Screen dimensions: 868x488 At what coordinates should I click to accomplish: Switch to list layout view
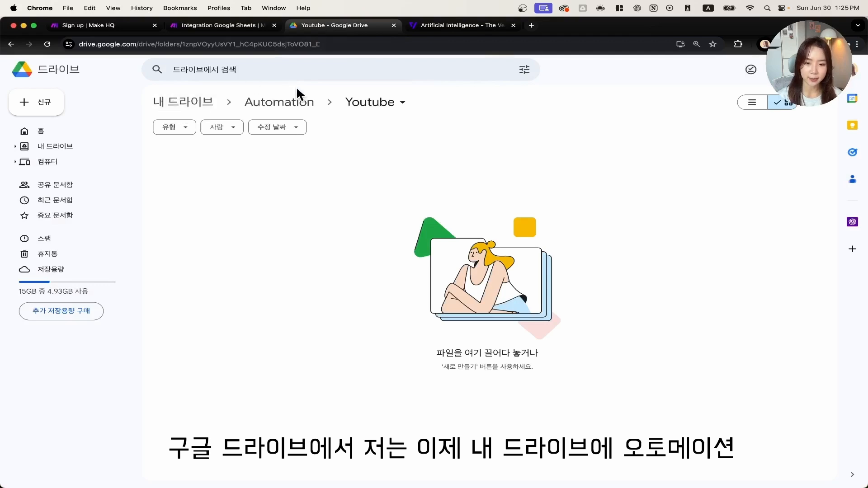(x=752, y=103)
